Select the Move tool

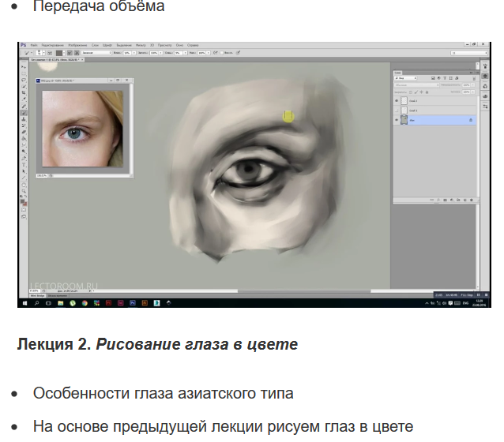24,67
